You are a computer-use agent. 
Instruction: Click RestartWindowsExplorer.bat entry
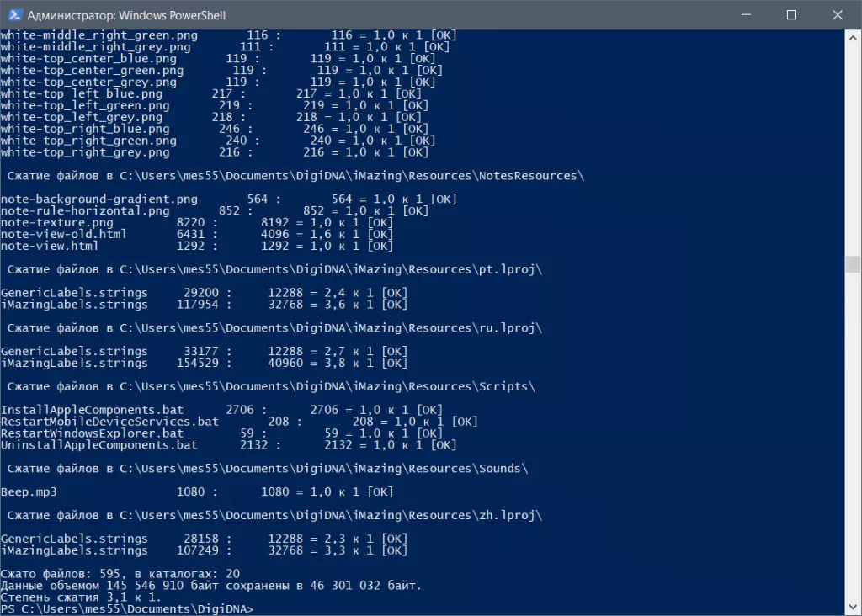(221, 433)
